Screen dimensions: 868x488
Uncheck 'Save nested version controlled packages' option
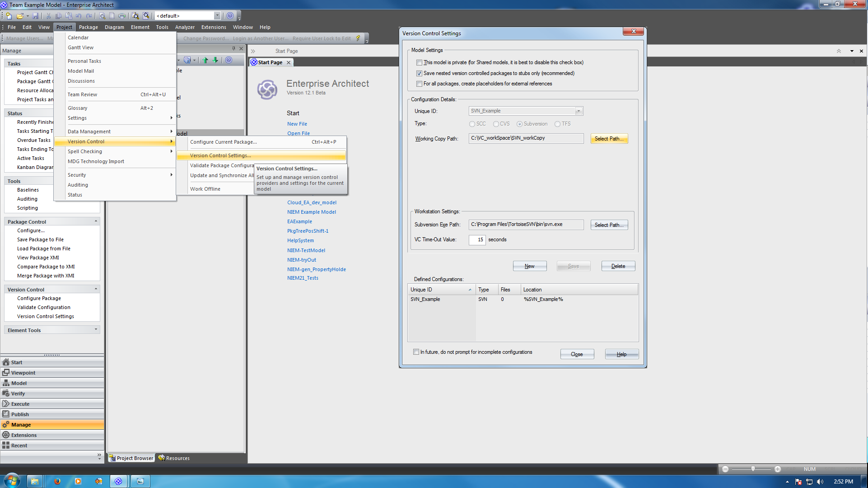[x=419, y=73]
